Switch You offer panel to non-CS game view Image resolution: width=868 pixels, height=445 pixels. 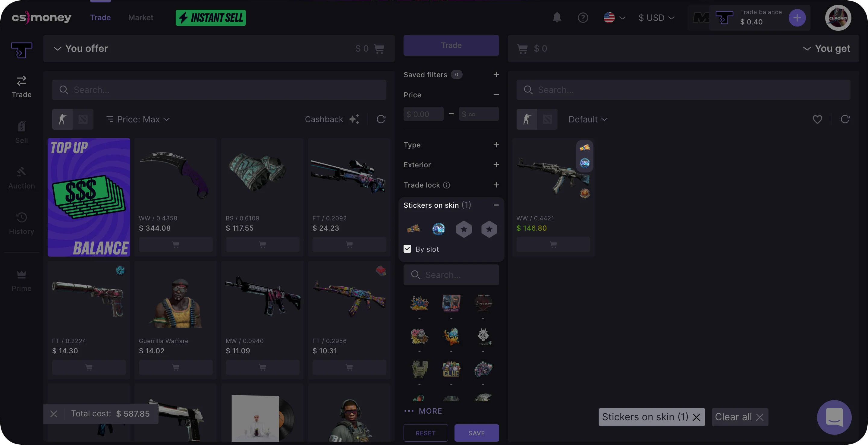tap(83, 119)
